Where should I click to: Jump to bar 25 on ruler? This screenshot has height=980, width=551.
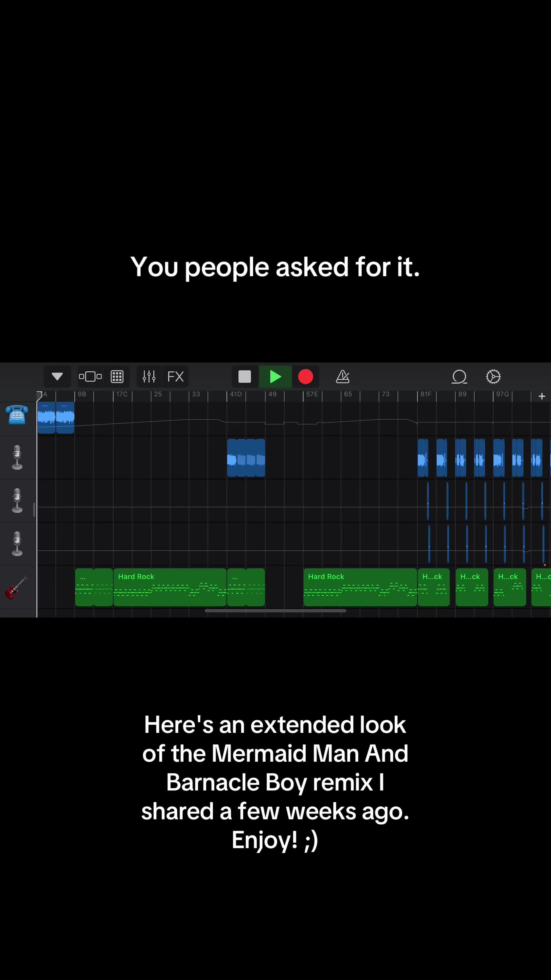point(158,394)
